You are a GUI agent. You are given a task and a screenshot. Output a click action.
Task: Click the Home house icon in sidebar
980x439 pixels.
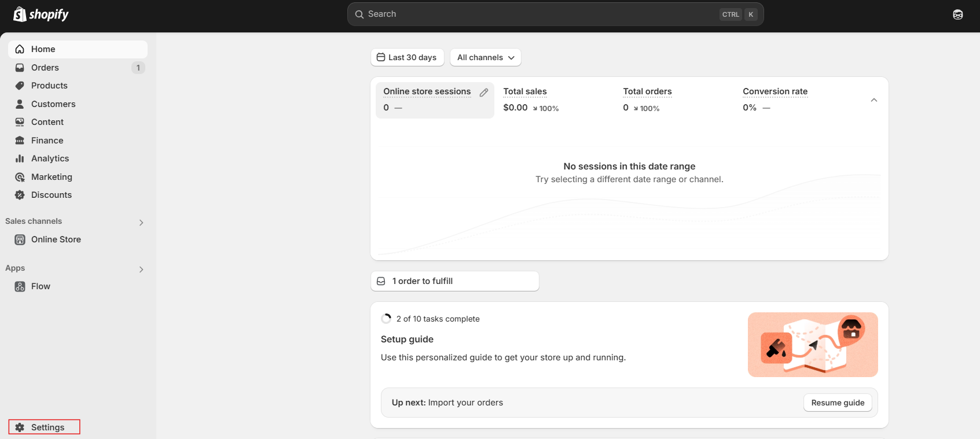click(x=20, y=49)
